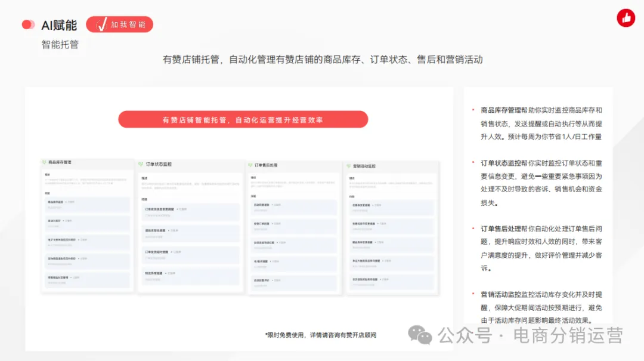
Task: Select the 商品库存监控 row
Action: (x=87, y=204)
